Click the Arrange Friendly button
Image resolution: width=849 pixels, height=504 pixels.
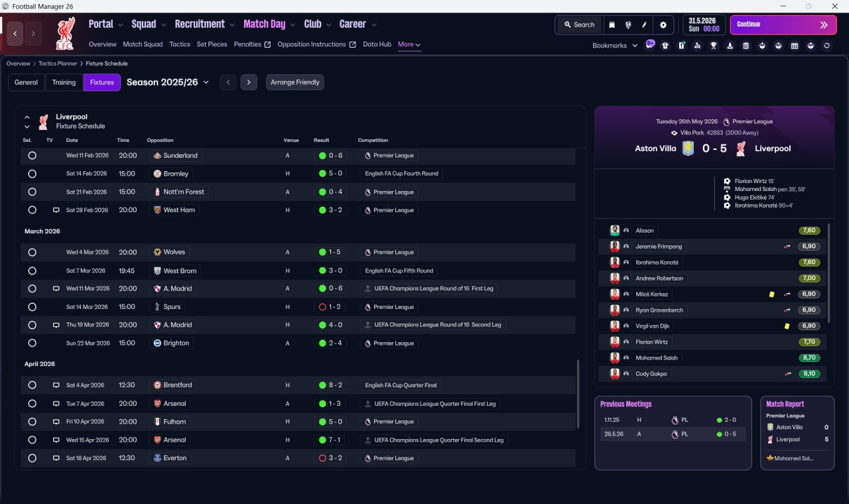[295, 82]
